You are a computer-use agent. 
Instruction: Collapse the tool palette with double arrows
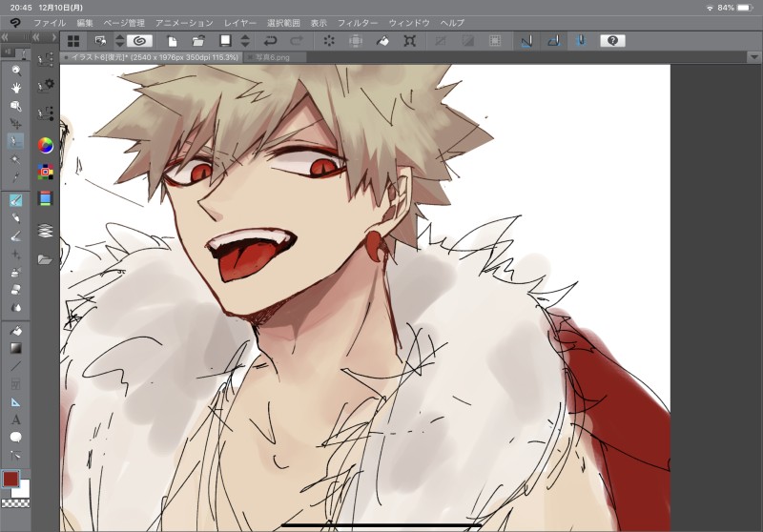[x=5, y=37]
